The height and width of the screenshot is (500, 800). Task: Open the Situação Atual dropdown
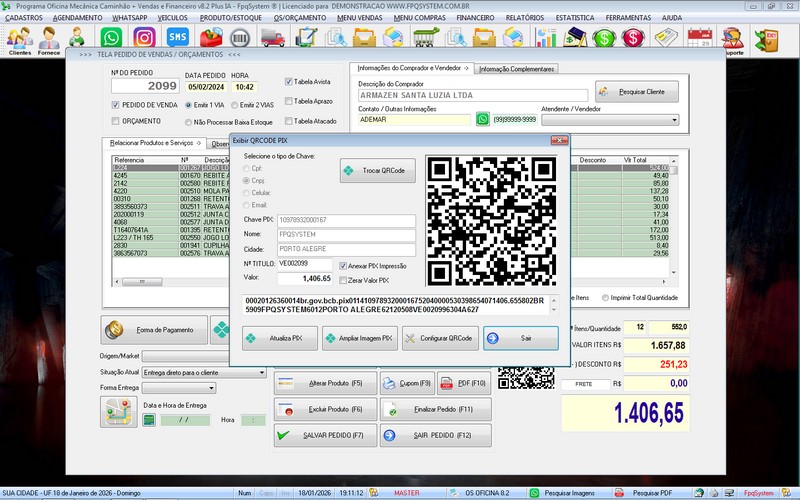pos(262,371)
